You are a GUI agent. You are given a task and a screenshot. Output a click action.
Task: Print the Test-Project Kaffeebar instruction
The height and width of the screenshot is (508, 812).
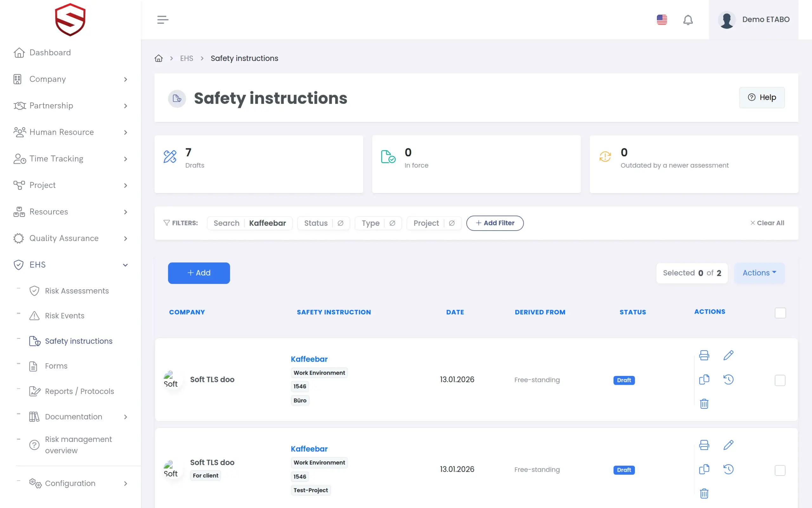click(x=704, y=445)
